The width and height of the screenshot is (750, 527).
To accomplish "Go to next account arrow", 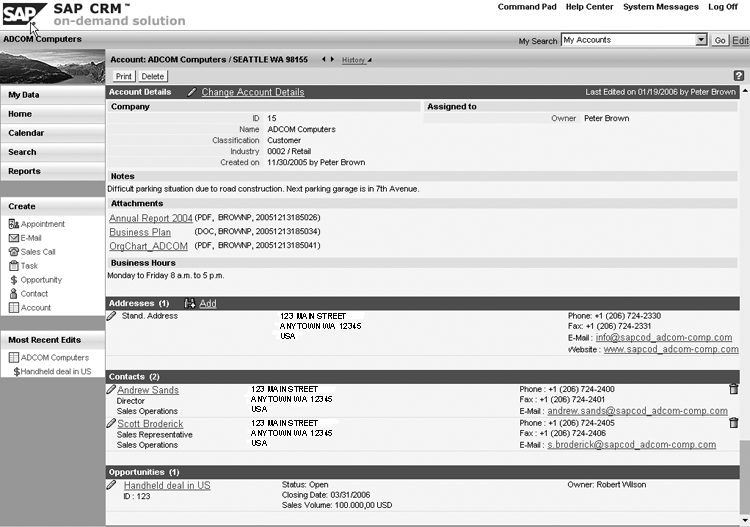I will [x=332, y=59].
